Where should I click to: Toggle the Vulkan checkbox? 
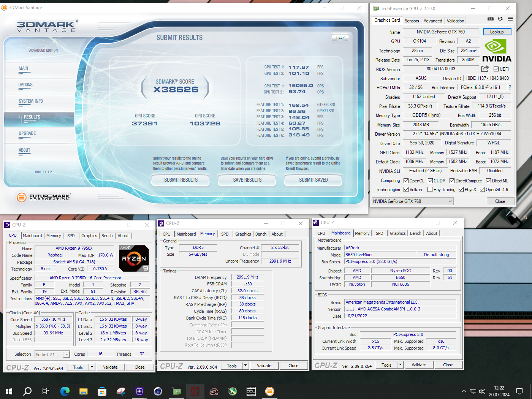pyautogui.click(x=406, y=190)
